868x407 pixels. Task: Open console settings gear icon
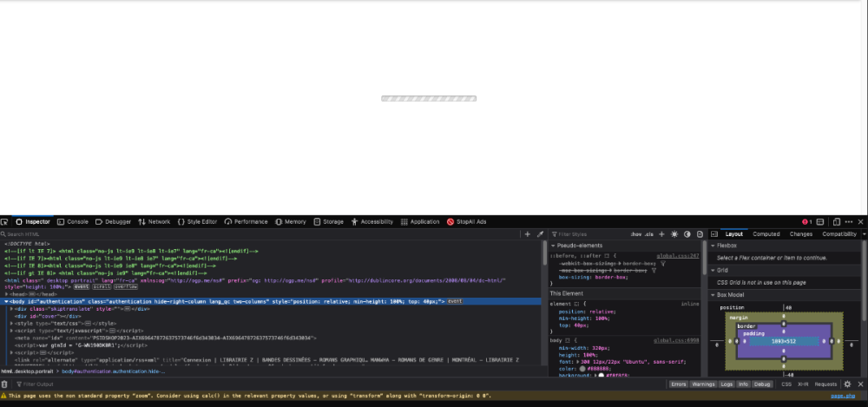tap(847, 384)
